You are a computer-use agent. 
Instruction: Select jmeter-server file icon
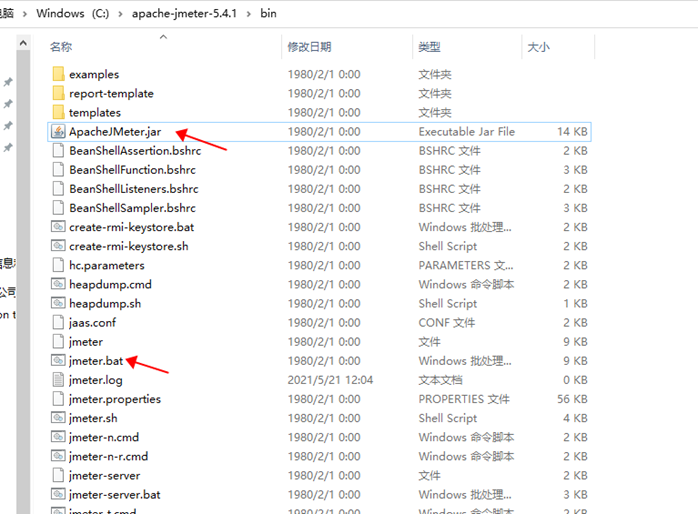point(58,475)
